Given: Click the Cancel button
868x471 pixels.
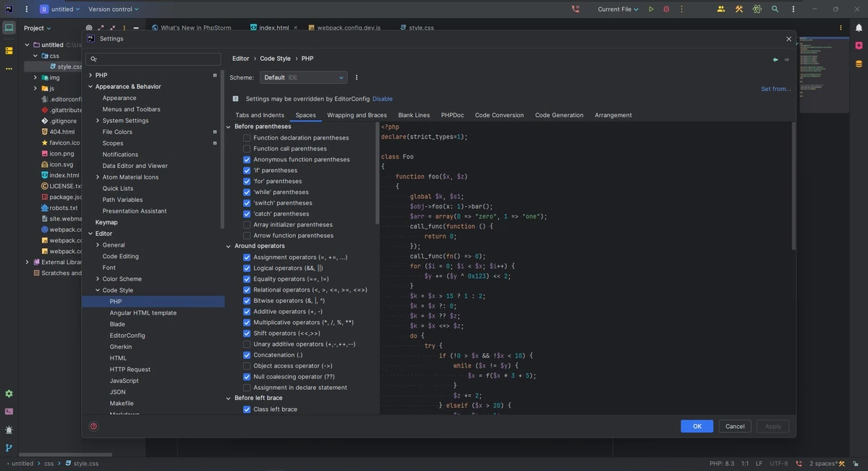Looking at the screenshot, I should pyautogui.click(x=735, y=426).
